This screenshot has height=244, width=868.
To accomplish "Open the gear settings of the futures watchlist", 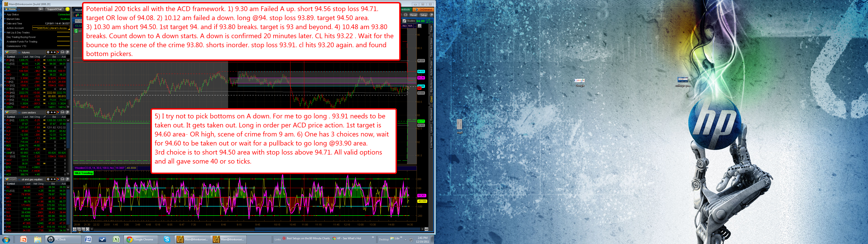I will click(48, 52).
